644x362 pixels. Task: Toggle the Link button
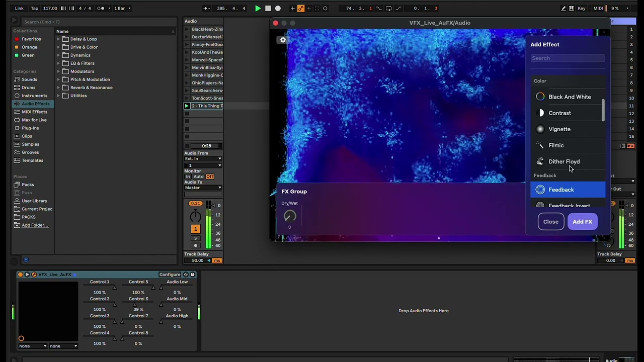19,8
